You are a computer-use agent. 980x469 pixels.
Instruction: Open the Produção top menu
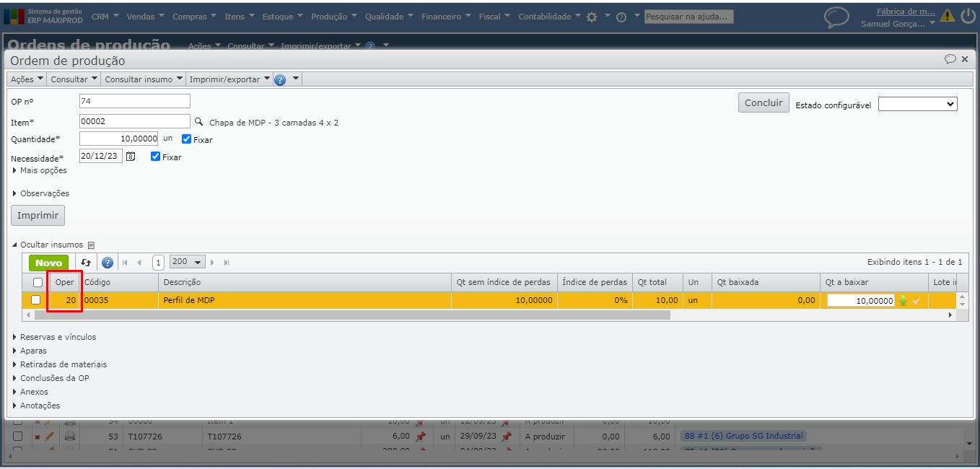click(335, 17)
